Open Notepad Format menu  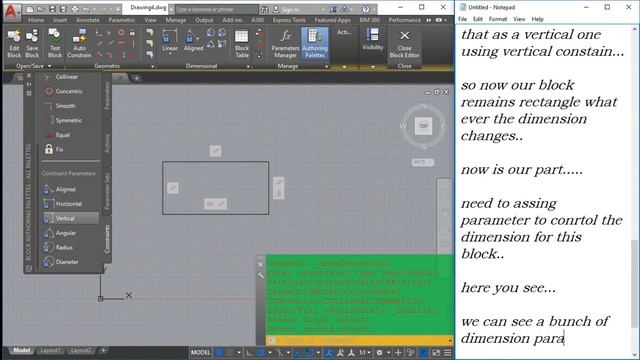click(498, 19)
